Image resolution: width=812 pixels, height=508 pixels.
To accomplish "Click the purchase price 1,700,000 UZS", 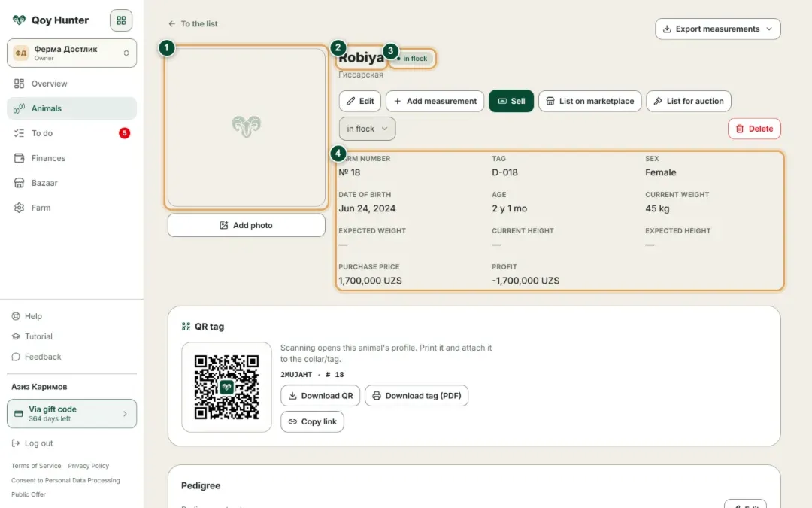I will point(370,281).
